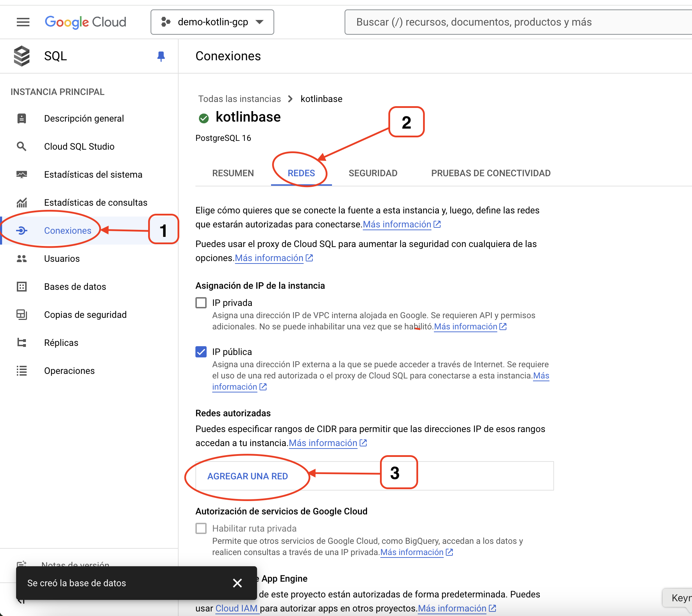Expand AGREGAR UNA RED section

pos(247,476)
